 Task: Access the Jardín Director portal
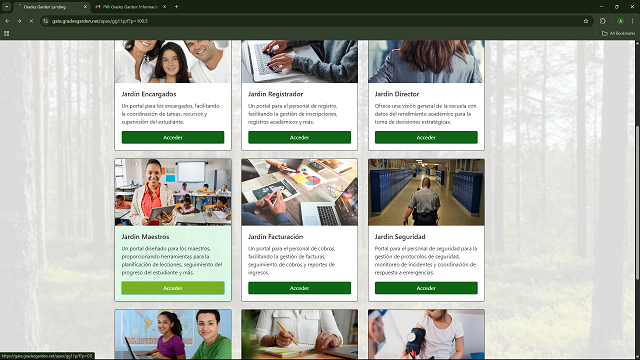426,138
